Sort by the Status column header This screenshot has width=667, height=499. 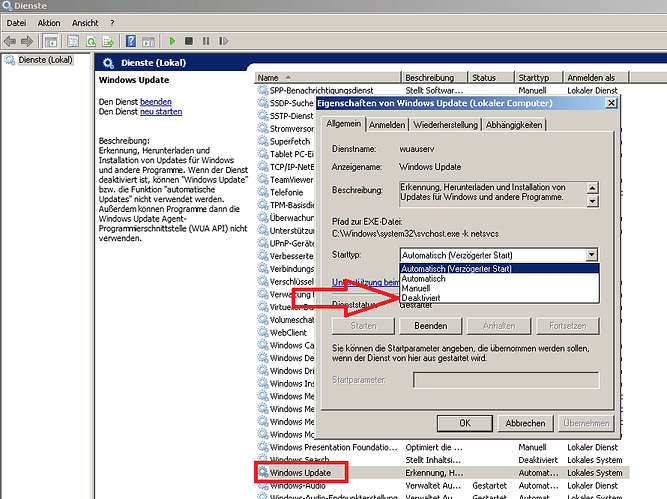pos(491,78)
